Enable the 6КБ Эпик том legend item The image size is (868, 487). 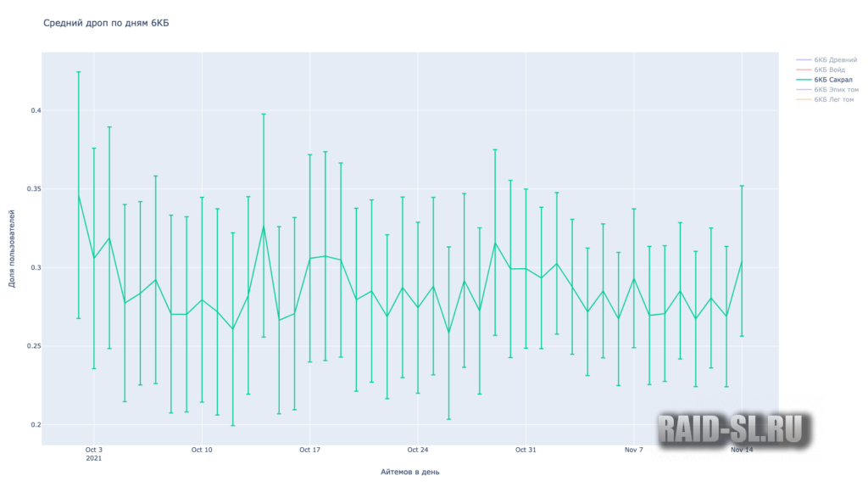pyautogui.click(x=834, y=89)
